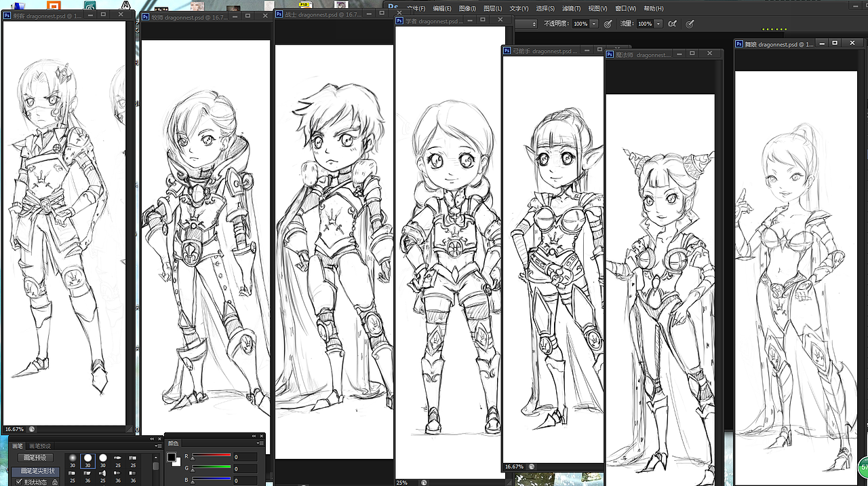This screenshot has height=486, width=868.
Task: Open the 帮助(H) menu
Action: tap(654, 8)
